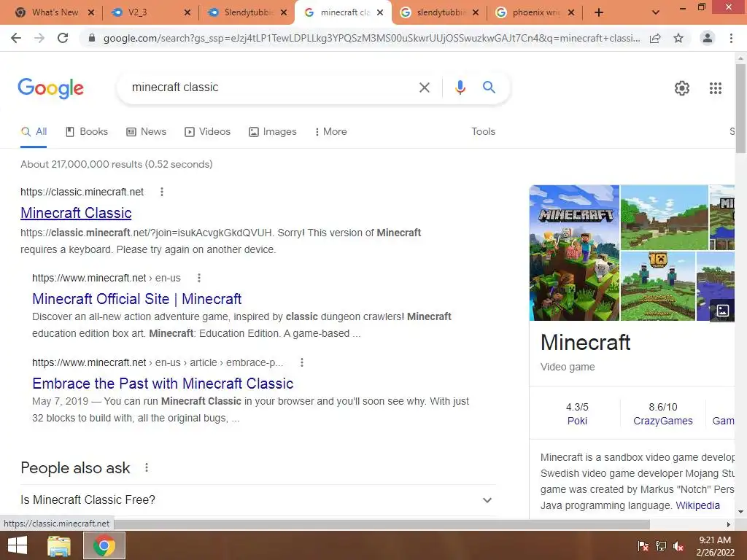Open search Tools
This screenshot has width=747, height=560.
(x=483, y=132)
